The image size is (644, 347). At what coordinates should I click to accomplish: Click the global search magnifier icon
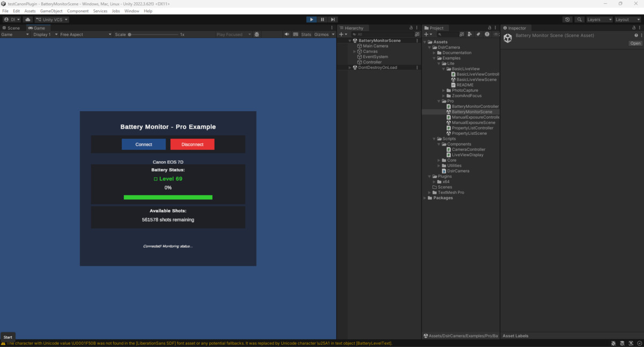coord(580,19)
